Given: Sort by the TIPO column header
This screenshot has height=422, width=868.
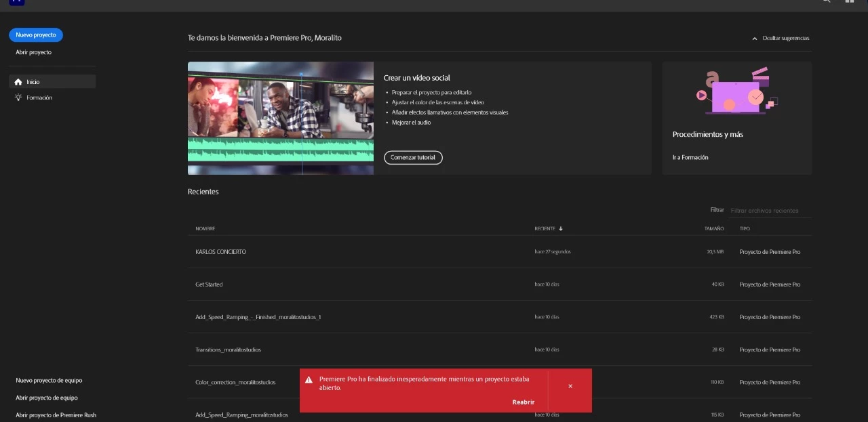Looking at the screenshot, I should click(x=745, y=229).
